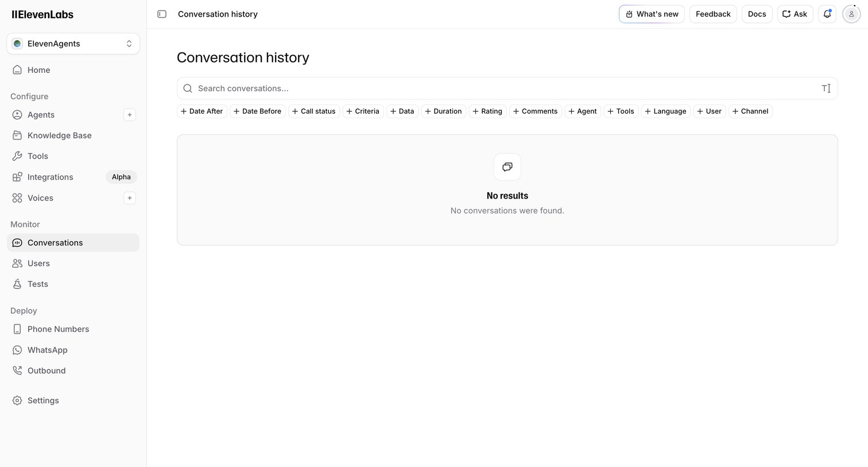868x467 pixels.
Task: Click the Integrations blocks icon
Action: pos(17,177)
